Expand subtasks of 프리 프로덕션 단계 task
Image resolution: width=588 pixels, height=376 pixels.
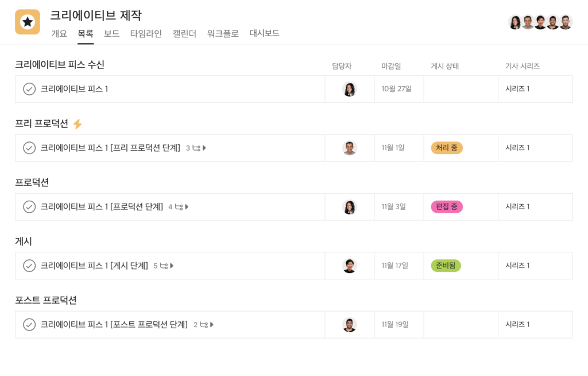[x=204, y=148]
